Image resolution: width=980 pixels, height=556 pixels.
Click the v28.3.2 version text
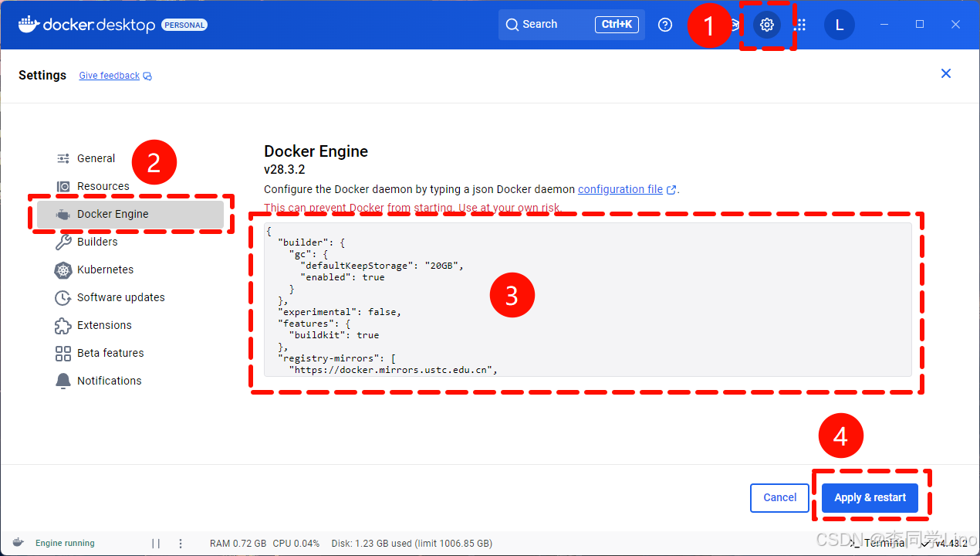coord(285,169)
